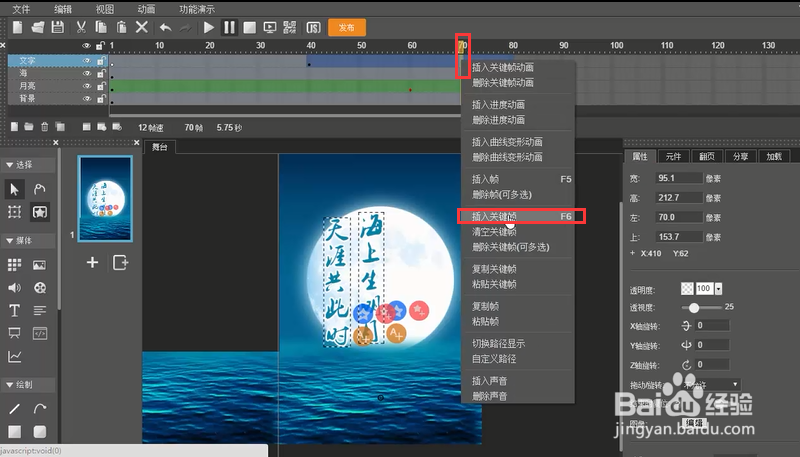Toggle all layers visibility eye header
Viewport: 800px width, 457px height.
coord(87,45)
